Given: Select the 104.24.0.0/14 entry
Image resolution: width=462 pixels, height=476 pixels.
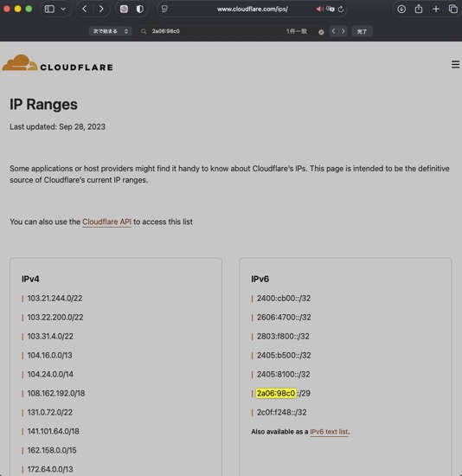Looking at the screenshot, I should (50, 374).
